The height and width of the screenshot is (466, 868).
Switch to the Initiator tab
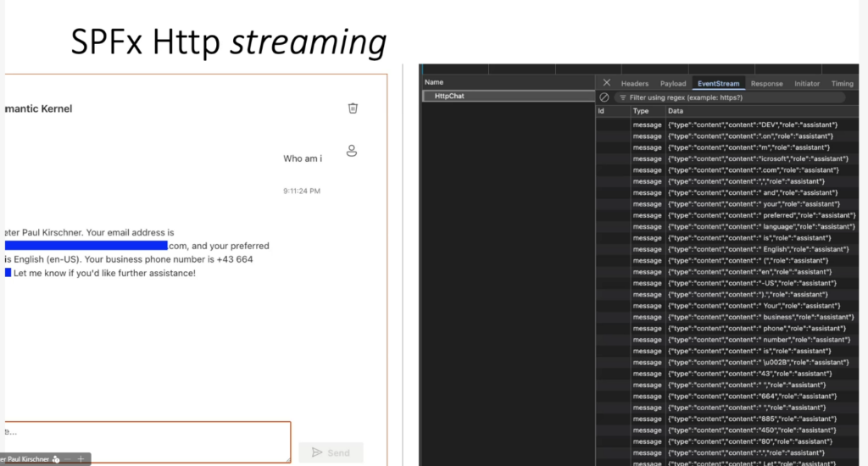point(807,84)
